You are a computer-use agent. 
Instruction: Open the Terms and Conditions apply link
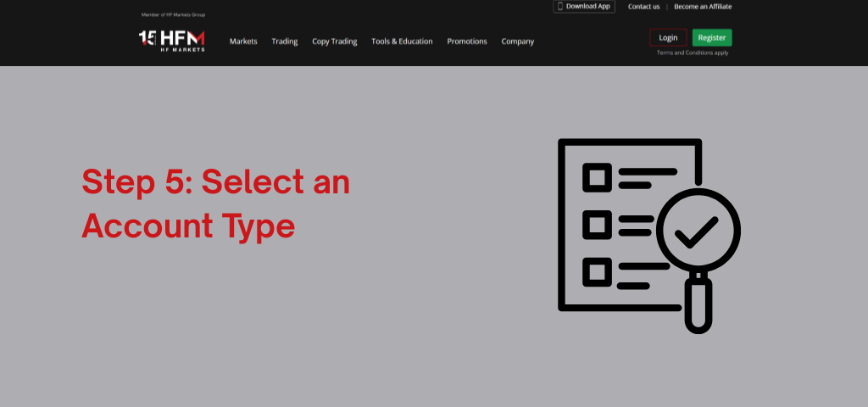[x=692, y=53]
